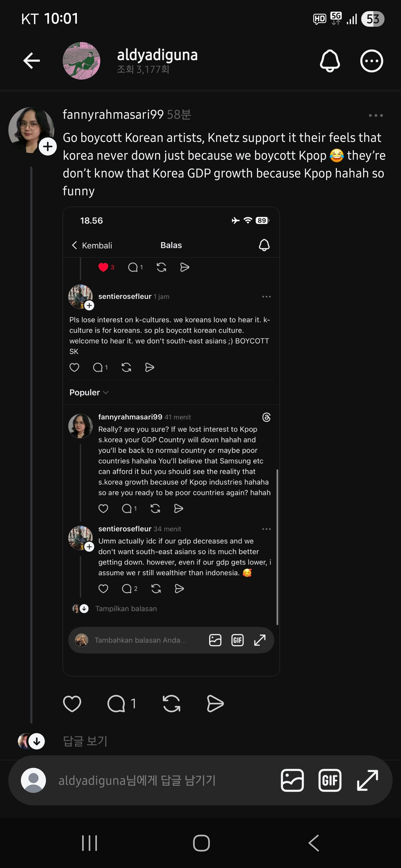Viewport: 401px width, 868px height.
Task: Repost fannyrahmasari99's post
Action: click(x=171, y=704)
